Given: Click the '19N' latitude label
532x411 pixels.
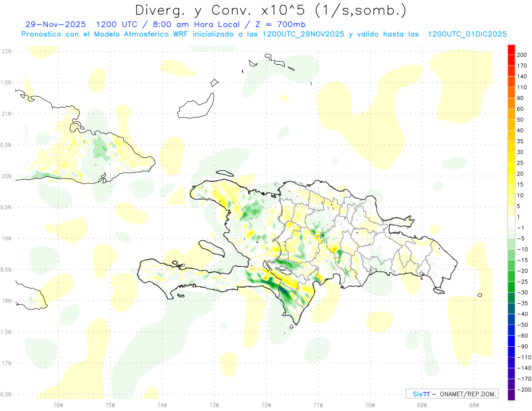Looking at the screenshot, I should tap(7, 239).
